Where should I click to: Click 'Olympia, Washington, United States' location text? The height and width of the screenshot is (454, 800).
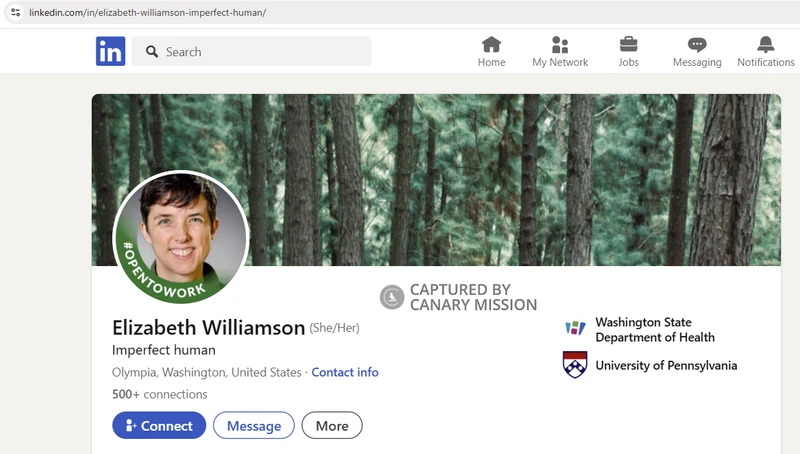point(207,372)
